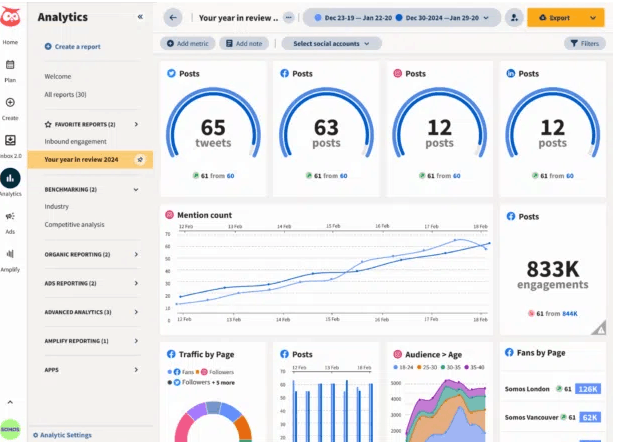Click Facebook icon beside Traffic by Page
This screenshot has width=618, height=442.
tap(171, 354)
